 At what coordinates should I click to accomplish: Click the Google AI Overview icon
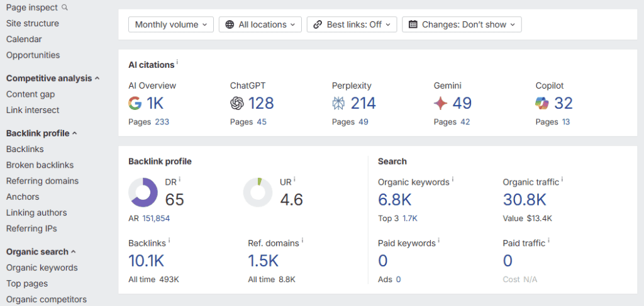tap(135, 104)
